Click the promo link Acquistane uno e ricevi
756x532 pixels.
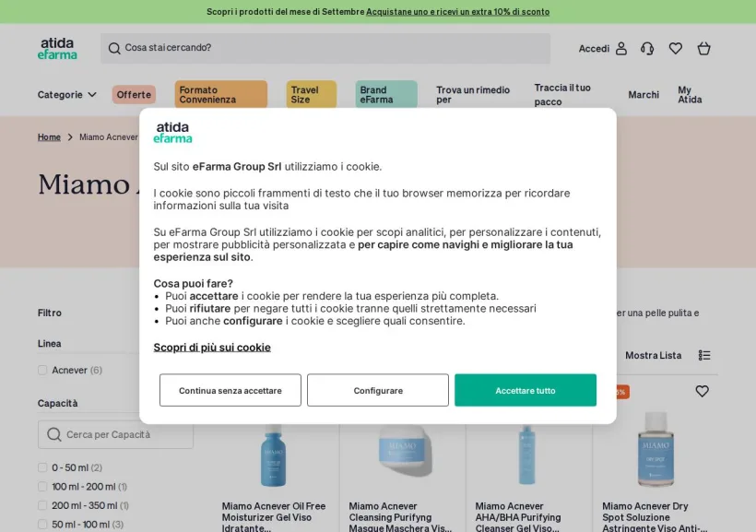tap(457, 12)
